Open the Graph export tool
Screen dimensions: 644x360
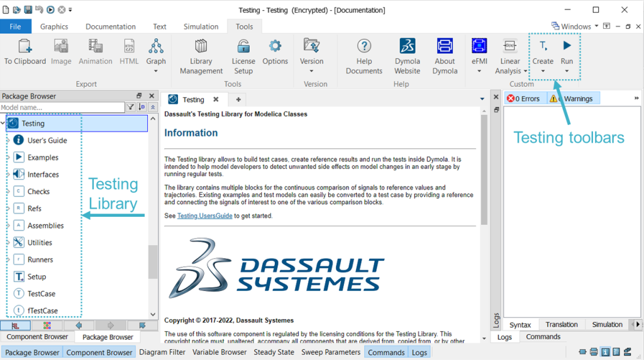click(156, 46)
